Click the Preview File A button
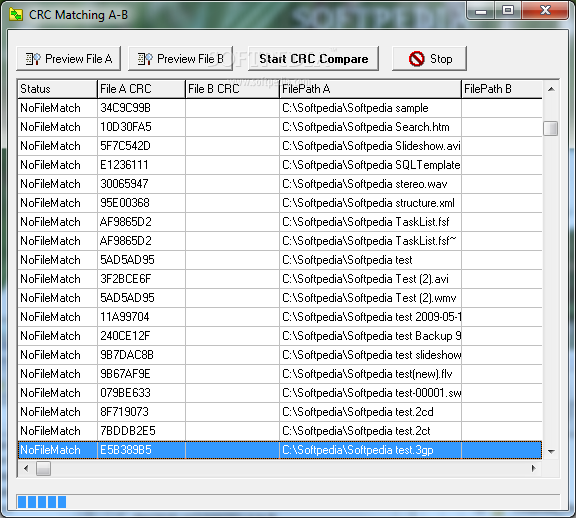Viewport: 576px width, 518px height. tap(69, 59)
